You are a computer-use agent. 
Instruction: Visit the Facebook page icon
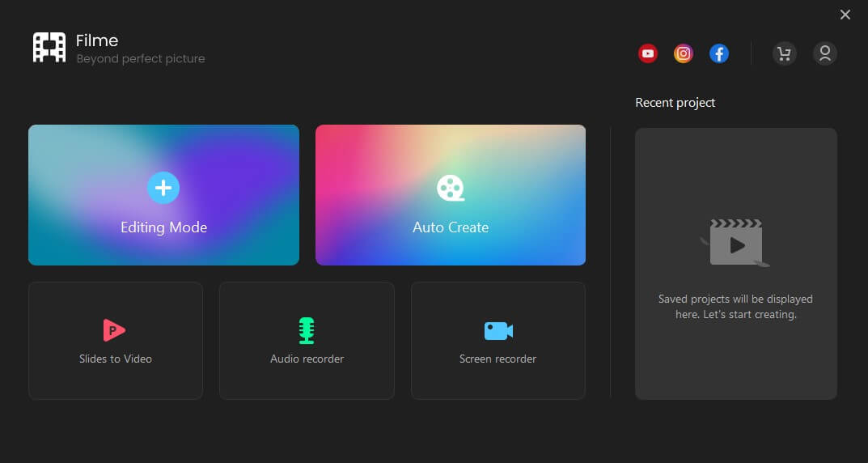pyautogui.click(x=719, y=53)
